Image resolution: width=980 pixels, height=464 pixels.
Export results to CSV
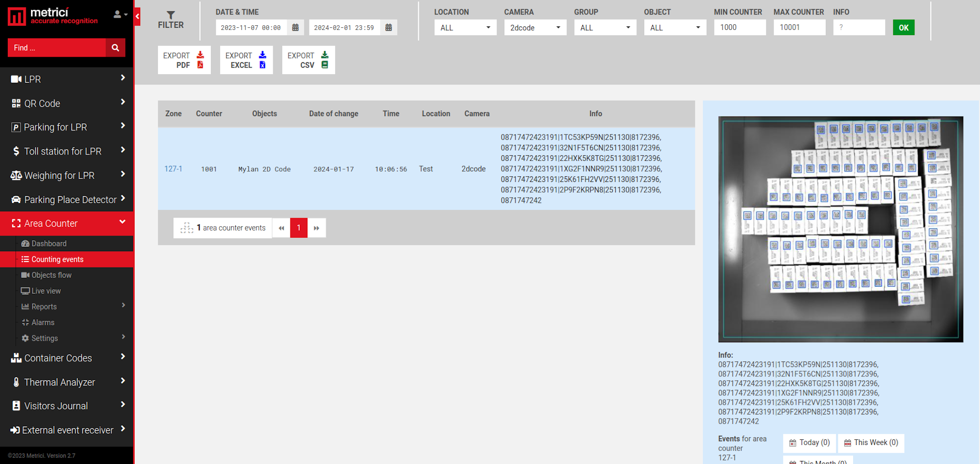coord(308,60)
